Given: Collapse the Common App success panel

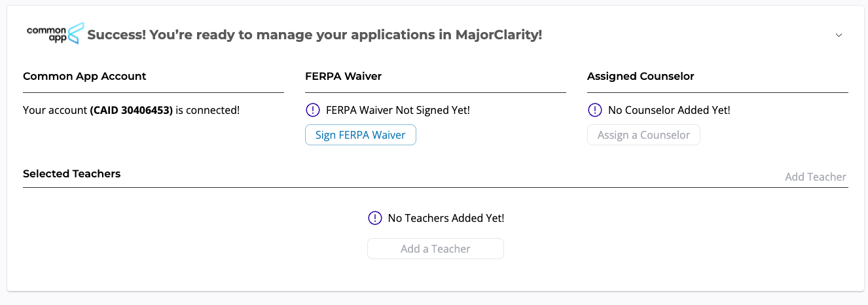Looking at the screenshot, I should click(x=839, y=35).
